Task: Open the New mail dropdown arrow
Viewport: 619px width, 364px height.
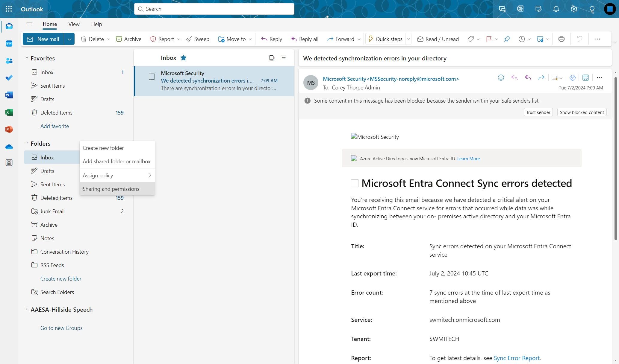Action: [69, 39]
